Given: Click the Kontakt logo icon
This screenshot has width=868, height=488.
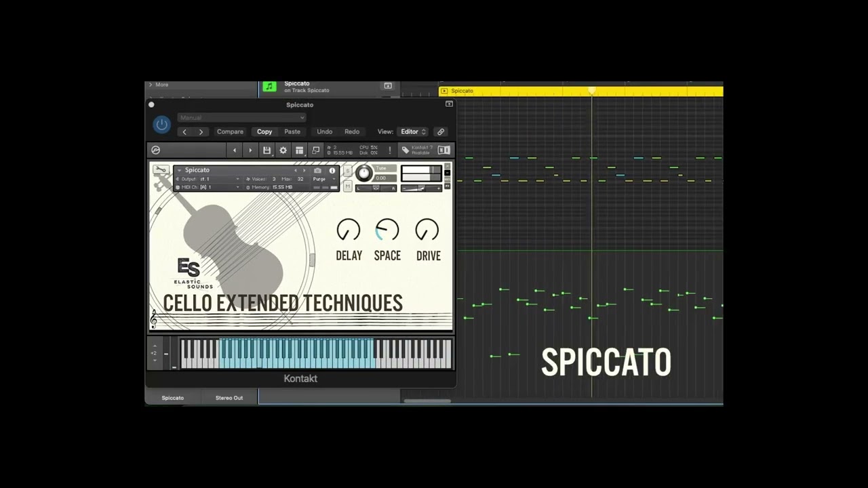Looking at the screenshot, I should coord(155,150).
